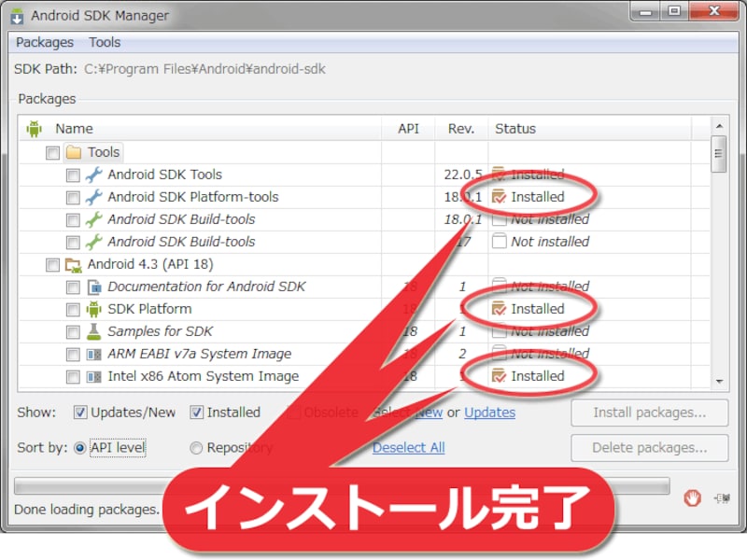This screenshot has width=747, height=560.
Task: Uncheck the Installed filter checkbox
Action: coord(197,413)
